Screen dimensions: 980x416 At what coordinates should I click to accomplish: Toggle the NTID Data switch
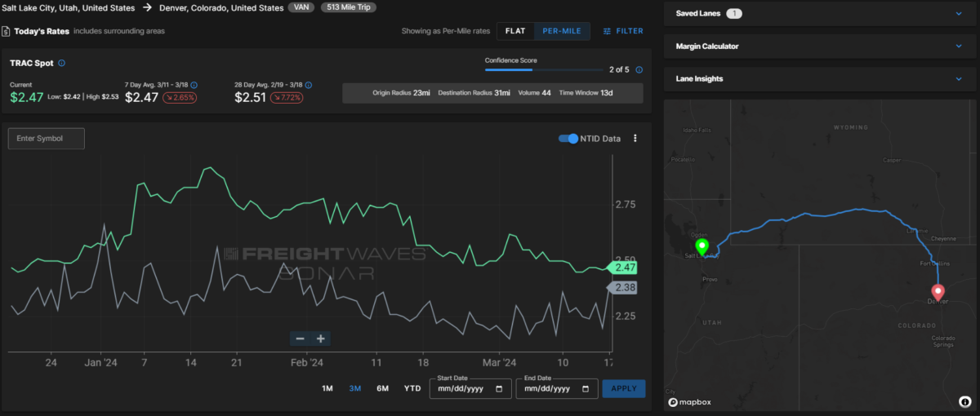tap(568, 139)
